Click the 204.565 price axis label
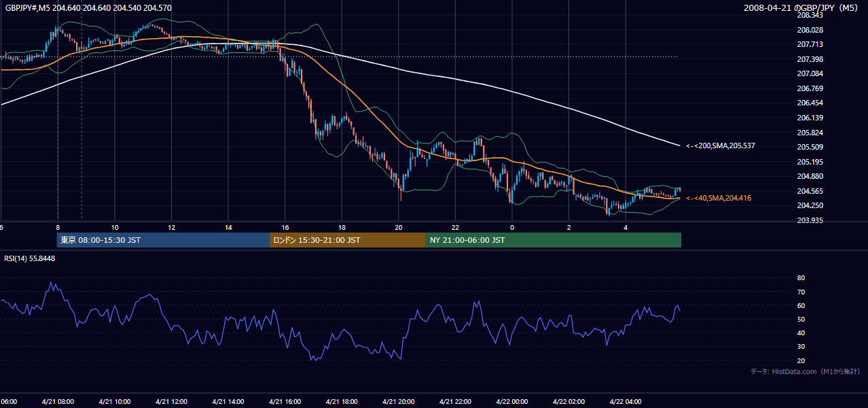 coord(810,191)
